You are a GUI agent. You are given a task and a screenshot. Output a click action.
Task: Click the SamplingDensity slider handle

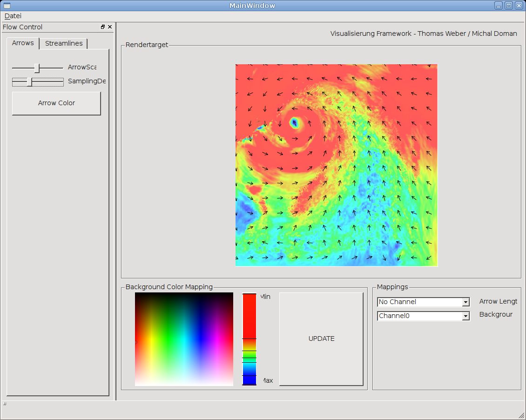pyautogui.click(x=29, y=82)
